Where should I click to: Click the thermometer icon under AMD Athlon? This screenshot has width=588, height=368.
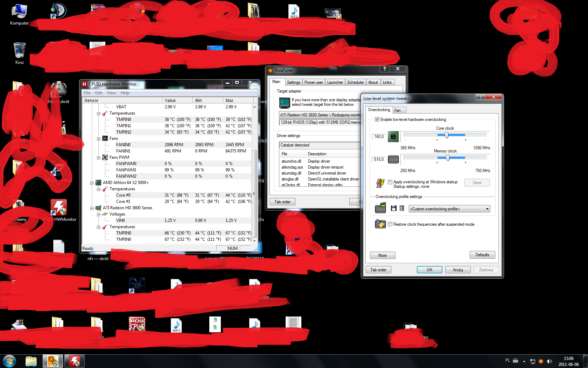[x=105, y=189]
